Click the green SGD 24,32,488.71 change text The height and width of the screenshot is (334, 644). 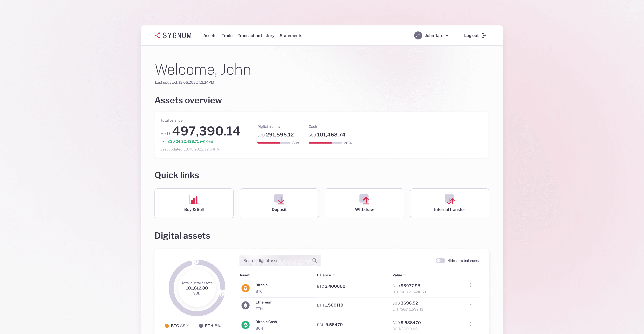[x=190, y=142]
